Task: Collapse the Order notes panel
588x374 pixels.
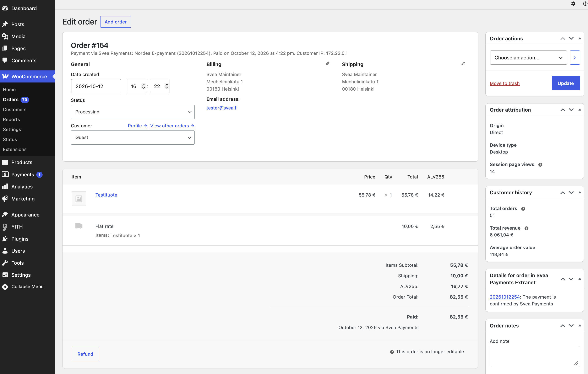Action: (579, 326)
